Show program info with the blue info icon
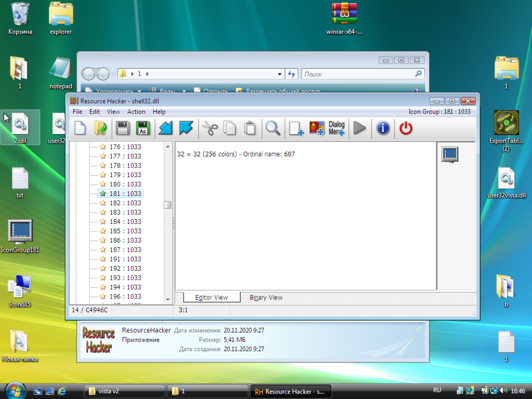 click(383, 128)
